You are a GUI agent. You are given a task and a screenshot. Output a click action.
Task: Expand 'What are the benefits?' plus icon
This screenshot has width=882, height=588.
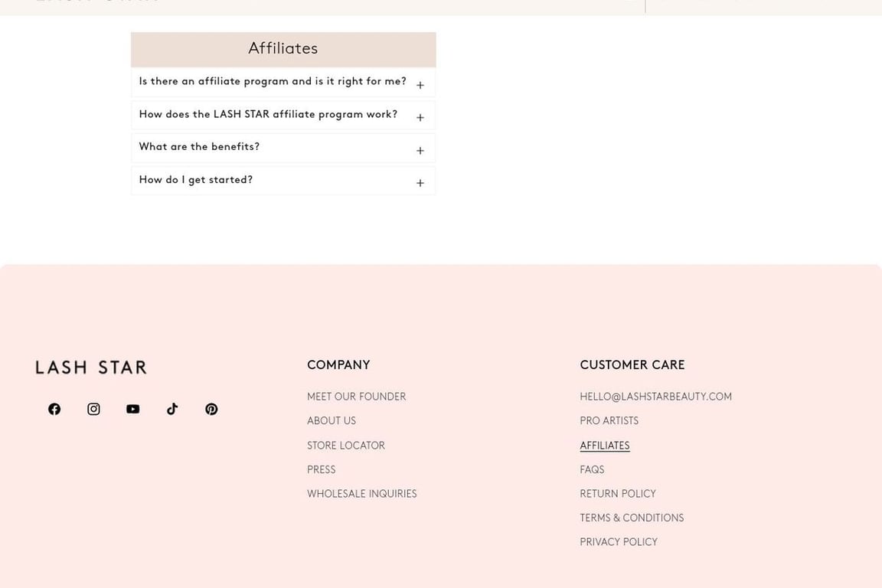(x=420, y=151)
